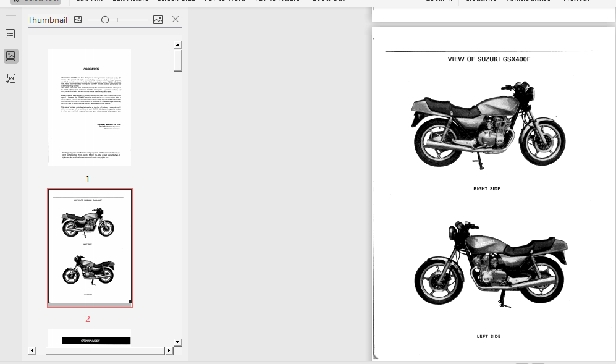Click the horizontal scroll left arrow
616x364 pixels.
(33, 350)
